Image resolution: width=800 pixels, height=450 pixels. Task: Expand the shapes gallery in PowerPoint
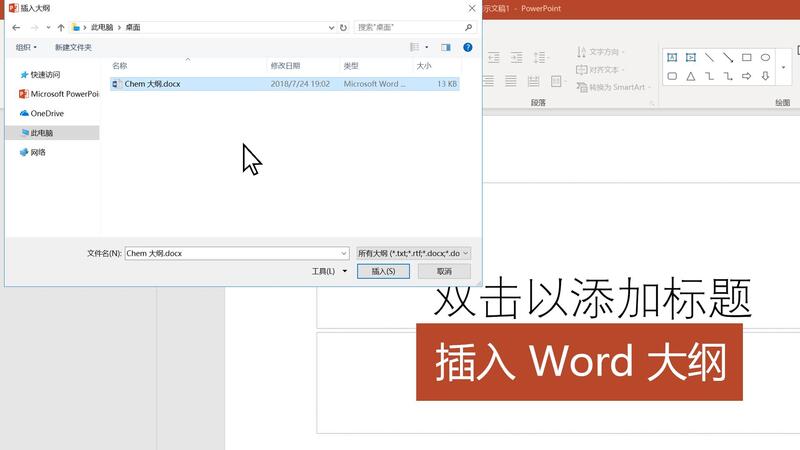pos(784,67)
